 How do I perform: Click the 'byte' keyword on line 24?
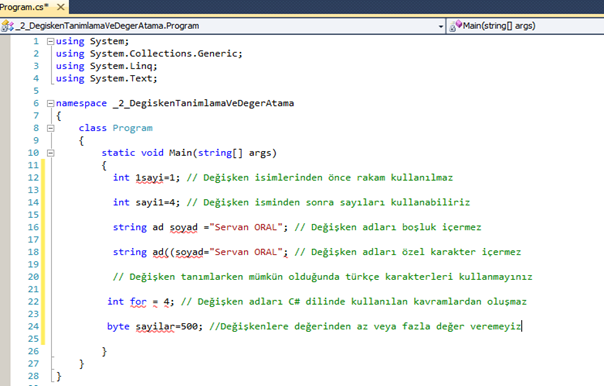[118, 327]
